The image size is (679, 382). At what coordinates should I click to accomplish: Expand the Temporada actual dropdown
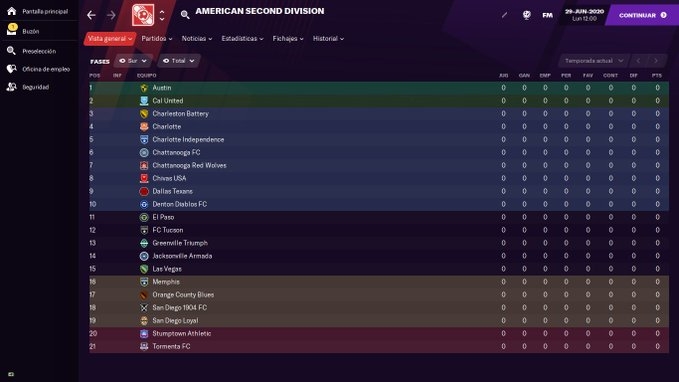594,61
